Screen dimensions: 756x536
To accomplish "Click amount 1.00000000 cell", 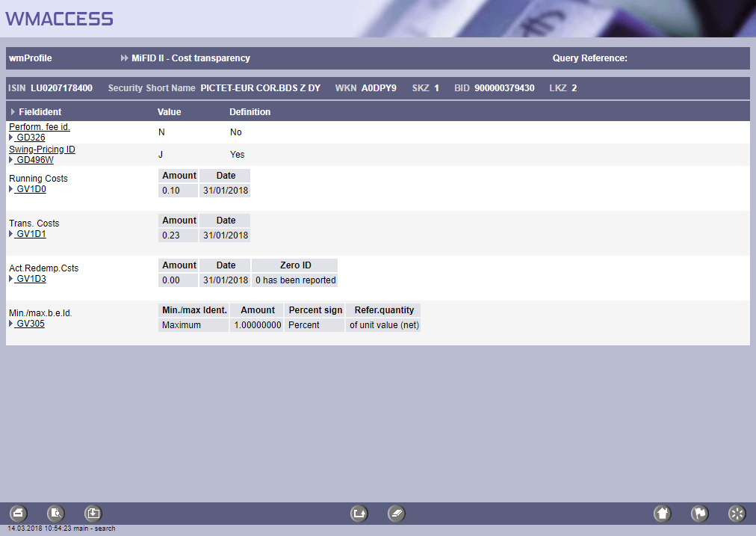I will click(x=257, y=325).
